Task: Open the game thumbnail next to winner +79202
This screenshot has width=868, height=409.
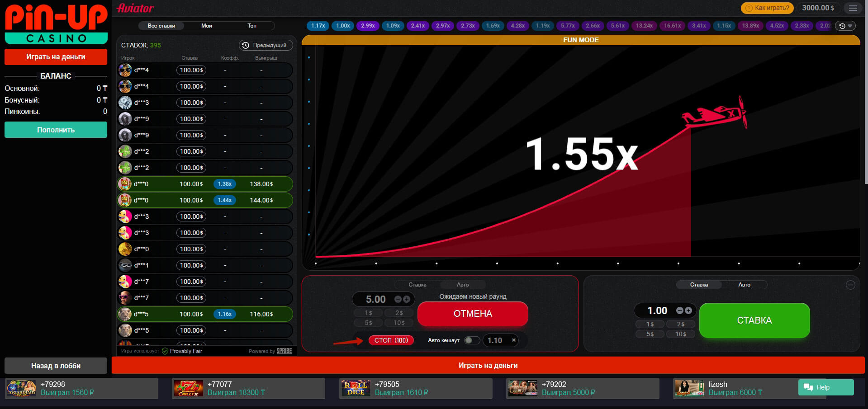Action: point(522,388)
